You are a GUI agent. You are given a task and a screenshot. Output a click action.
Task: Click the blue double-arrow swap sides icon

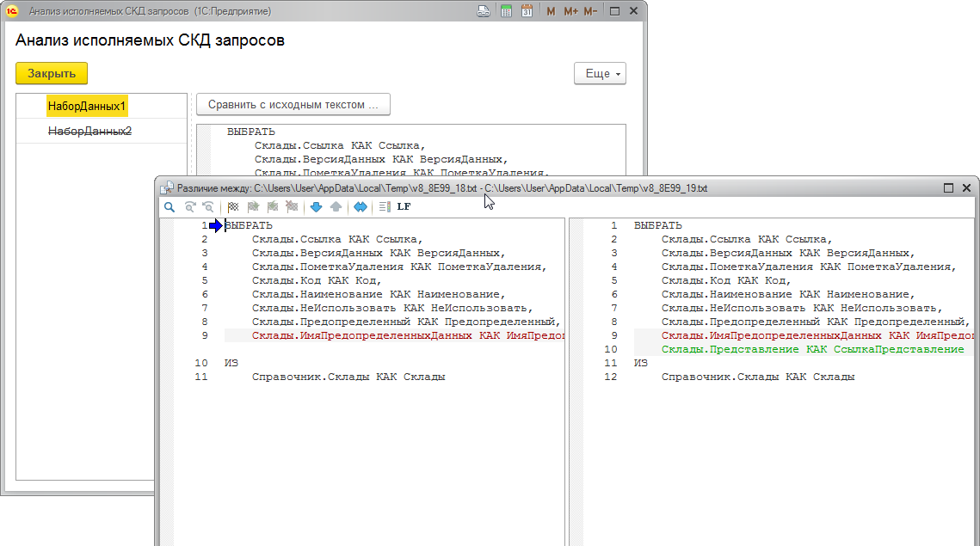[361, 206]
